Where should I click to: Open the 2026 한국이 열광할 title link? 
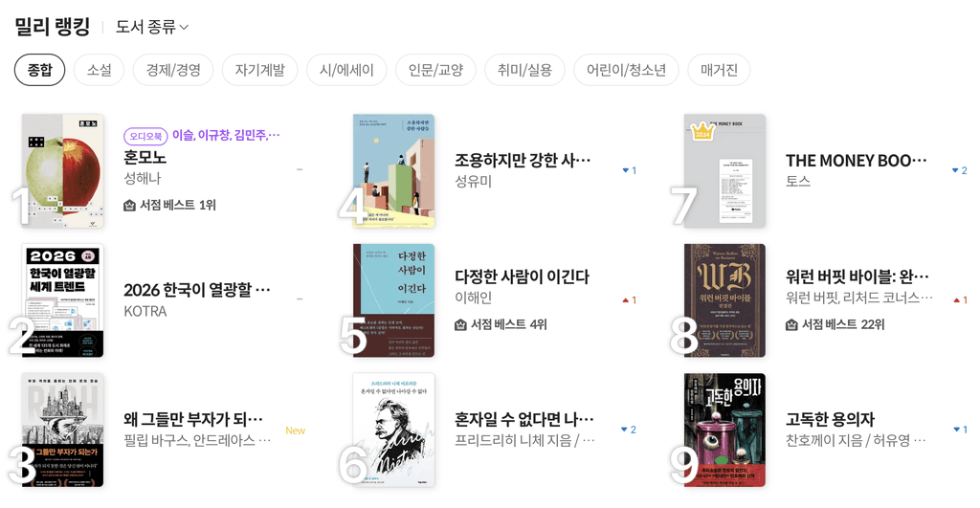click(197, 290)
